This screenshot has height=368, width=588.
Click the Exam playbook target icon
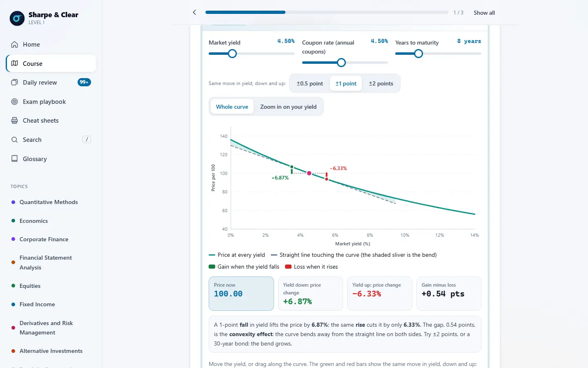(x=15, y=101)
